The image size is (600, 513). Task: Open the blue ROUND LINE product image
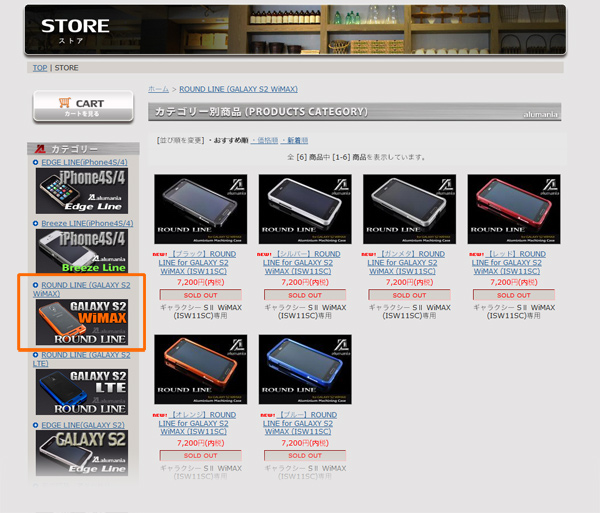[305, 370]
